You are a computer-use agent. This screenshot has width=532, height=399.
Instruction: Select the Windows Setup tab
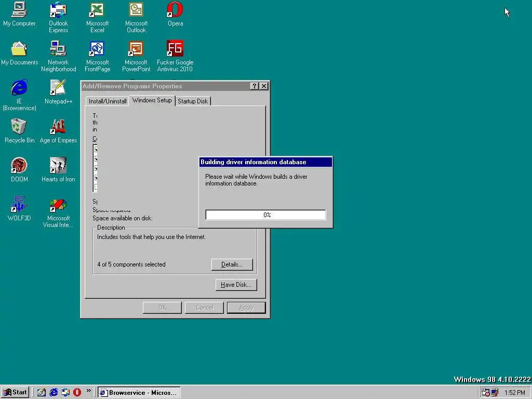[152, 100]
